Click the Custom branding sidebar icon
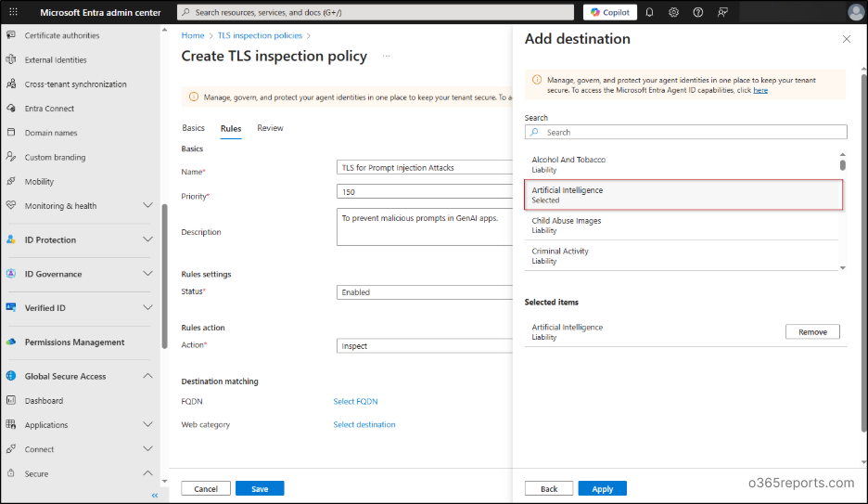The image size is (868, 504). (11, 157)
